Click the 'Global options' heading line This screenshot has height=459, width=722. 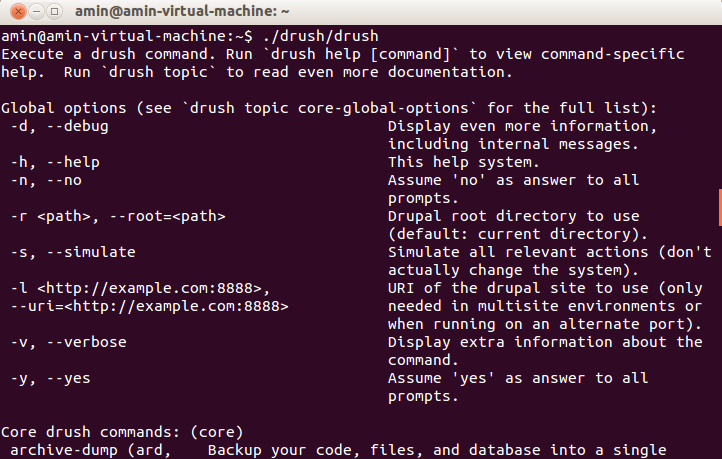(x=329, y=108)
